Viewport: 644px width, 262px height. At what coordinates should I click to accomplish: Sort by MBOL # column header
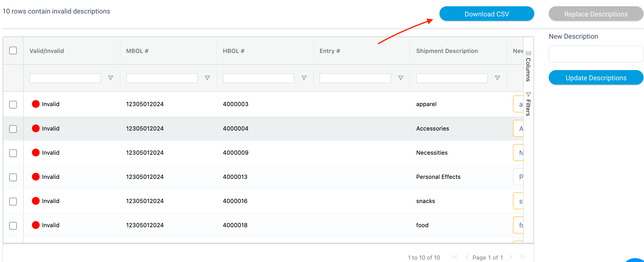click(137, 51)
